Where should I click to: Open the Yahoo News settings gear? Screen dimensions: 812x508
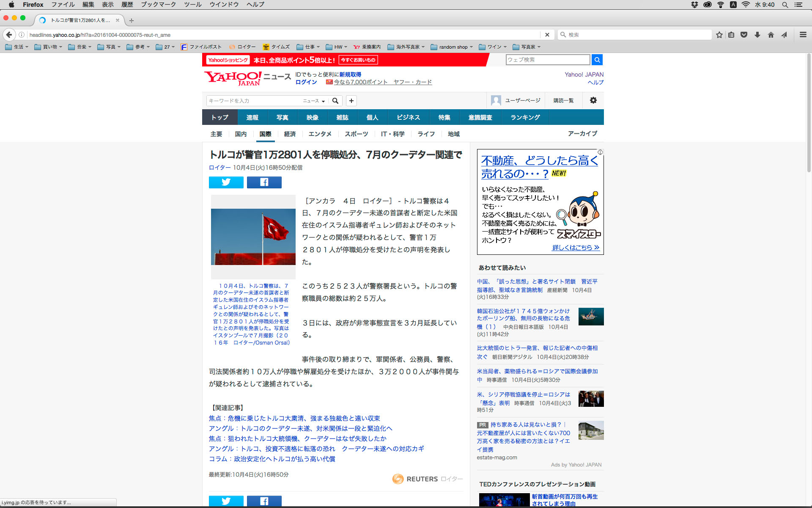pos(593,100)
